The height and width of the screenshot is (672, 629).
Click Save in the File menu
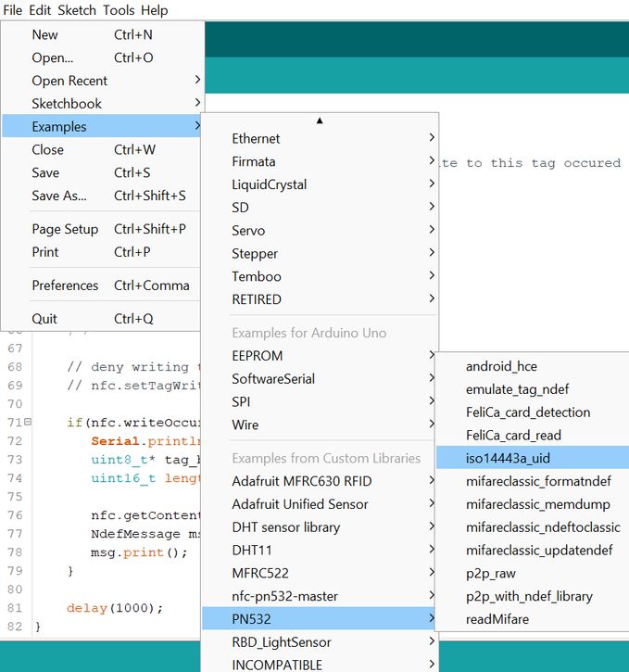pos(102,172)
